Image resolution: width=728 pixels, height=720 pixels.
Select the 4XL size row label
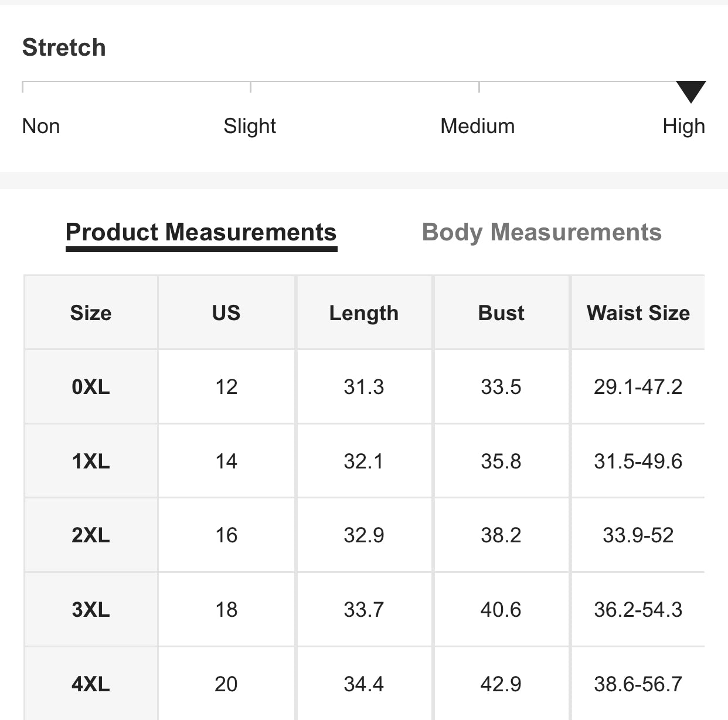pyautogui.click(x=91, y=684)
